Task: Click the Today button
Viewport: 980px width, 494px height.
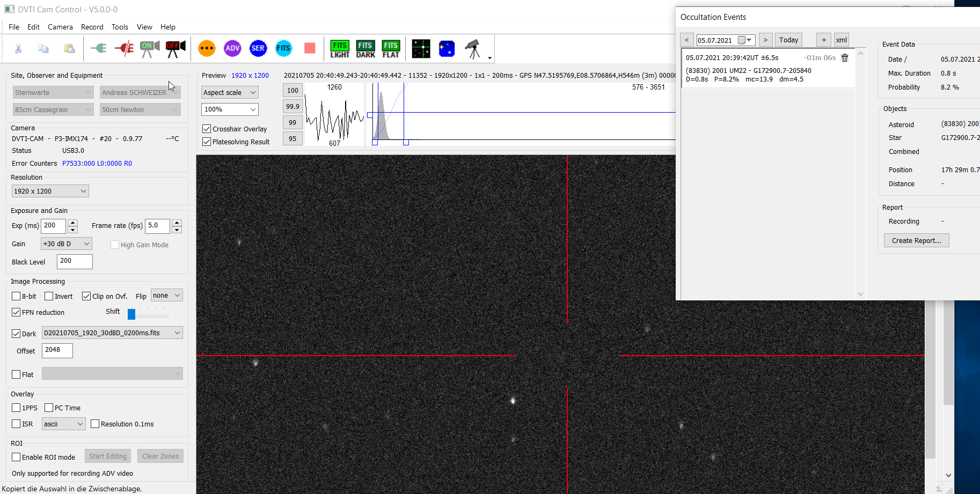Action: (x=788, y=40)
